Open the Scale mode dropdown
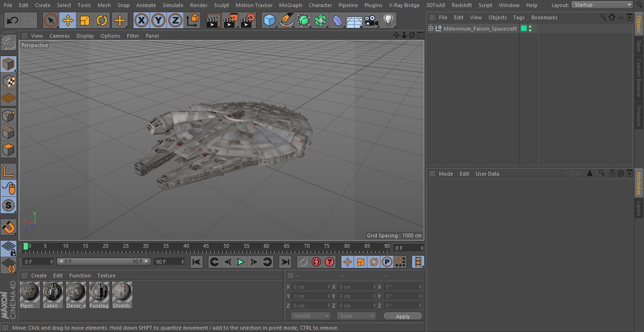 pyautogui.click(x=356, y=316)
